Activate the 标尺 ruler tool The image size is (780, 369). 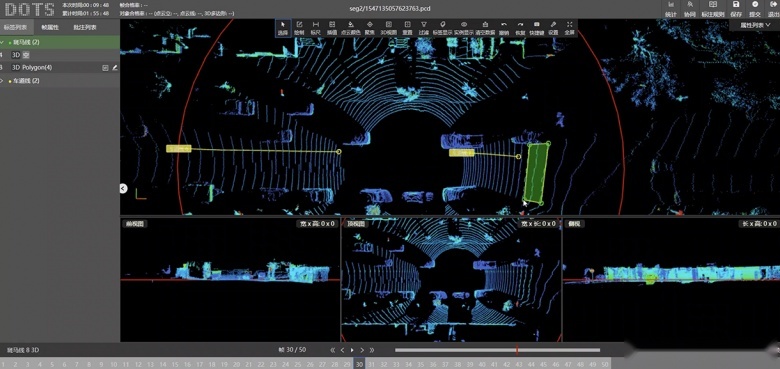point(315,27)
